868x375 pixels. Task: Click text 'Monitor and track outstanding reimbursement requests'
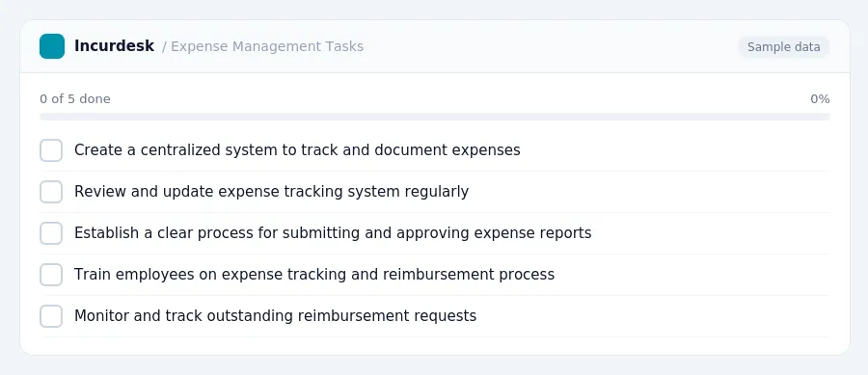(275, 316)
